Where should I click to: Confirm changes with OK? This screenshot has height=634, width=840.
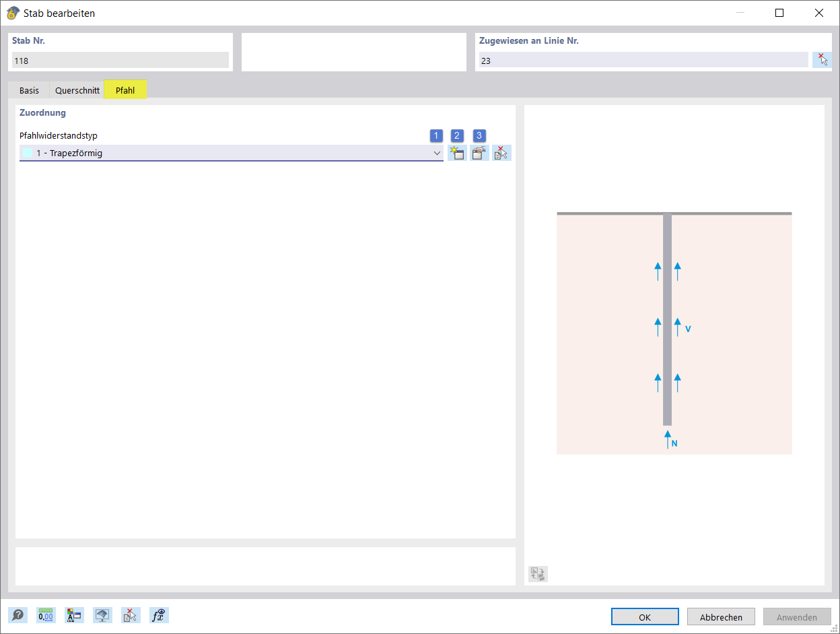tap(644, 617)
